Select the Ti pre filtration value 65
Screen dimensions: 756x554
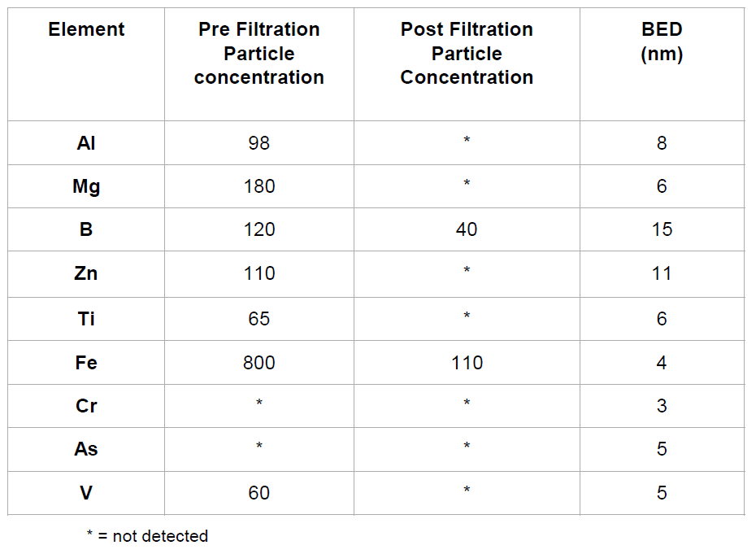(259, 319)
